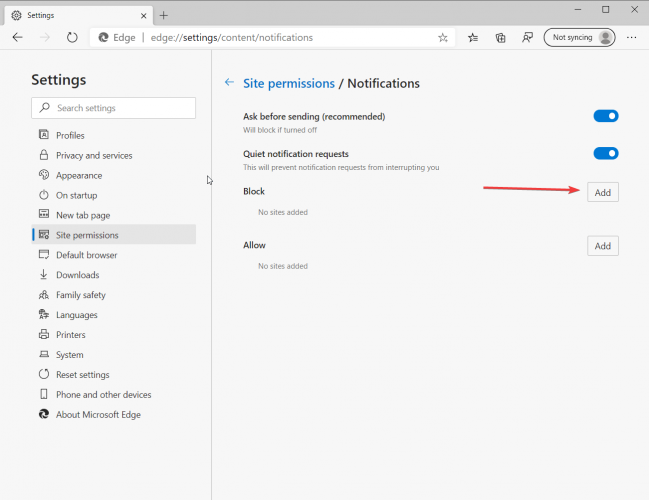Open Profiles settings section
Screen dimensions: 649x500
click(70, 135)
